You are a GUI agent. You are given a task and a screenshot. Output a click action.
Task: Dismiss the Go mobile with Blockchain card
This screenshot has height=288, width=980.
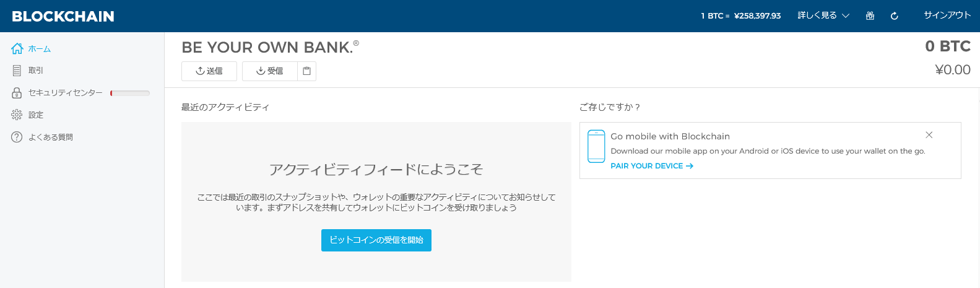point(929,135)
